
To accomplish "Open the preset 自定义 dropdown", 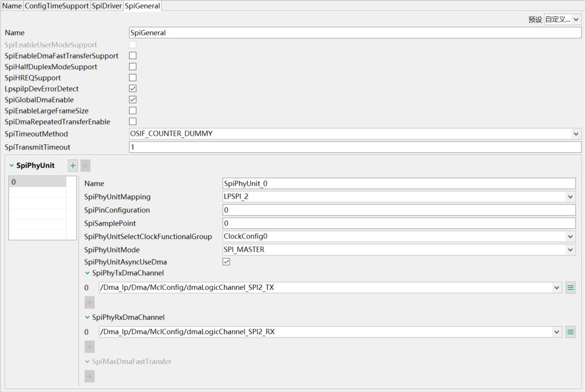I will 562,19.
